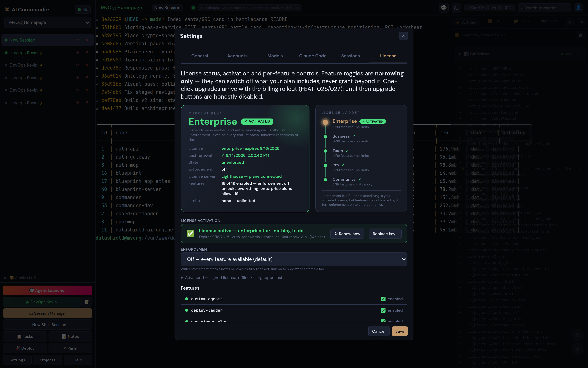
Task: Click the + New Shell Session button
Action: pos(48,325)
